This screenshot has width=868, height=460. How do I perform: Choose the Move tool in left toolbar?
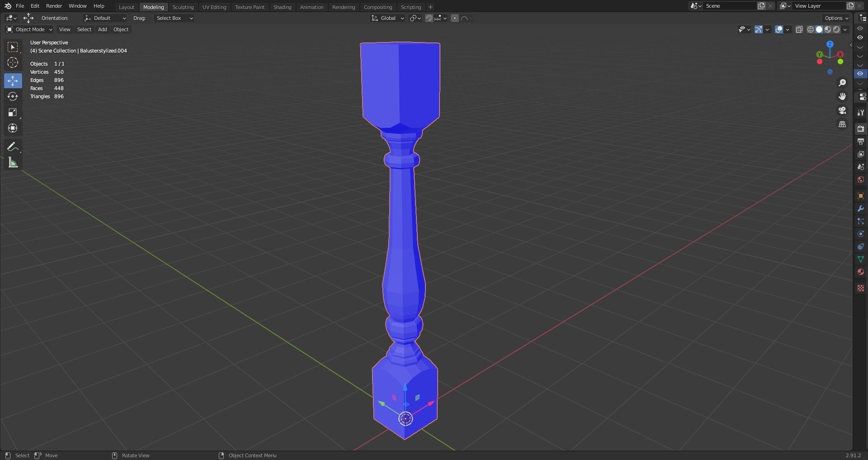point(13,81)
